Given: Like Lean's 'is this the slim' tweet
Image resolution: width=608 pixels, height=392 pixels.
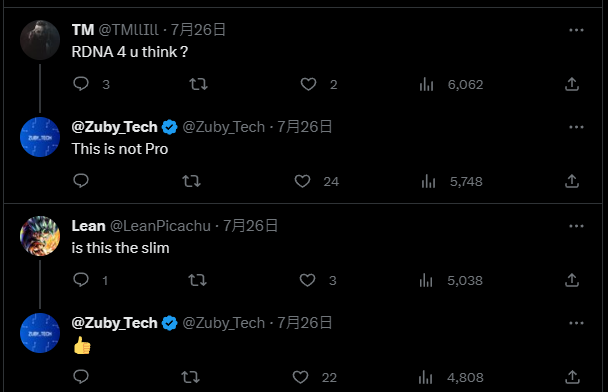Looking at the screenshot, I should coord(307,280).
